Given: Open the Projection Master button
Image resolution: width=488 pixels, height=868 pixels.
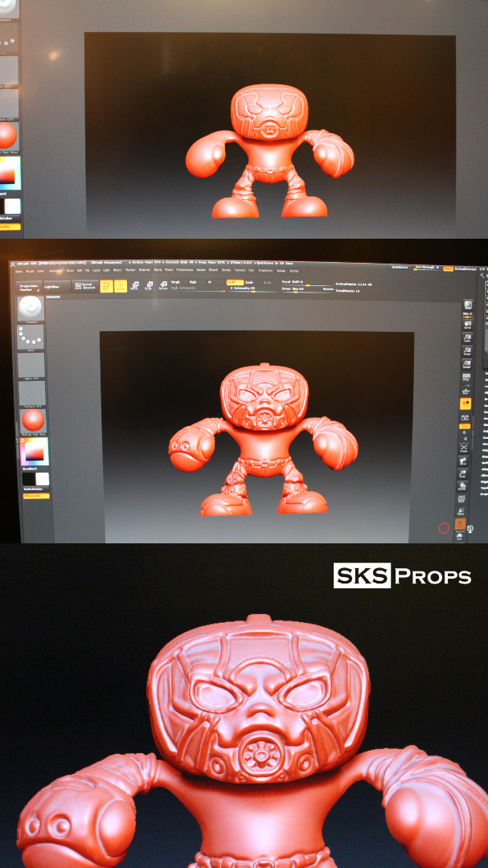Looking at the screenshot, I should pyautogui.click(x=29, y=287).
